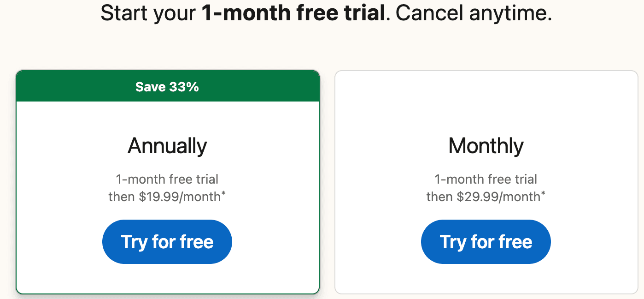Click the $29.99/month price text
The height and width of the screenshot is (299, 644).
498,197
